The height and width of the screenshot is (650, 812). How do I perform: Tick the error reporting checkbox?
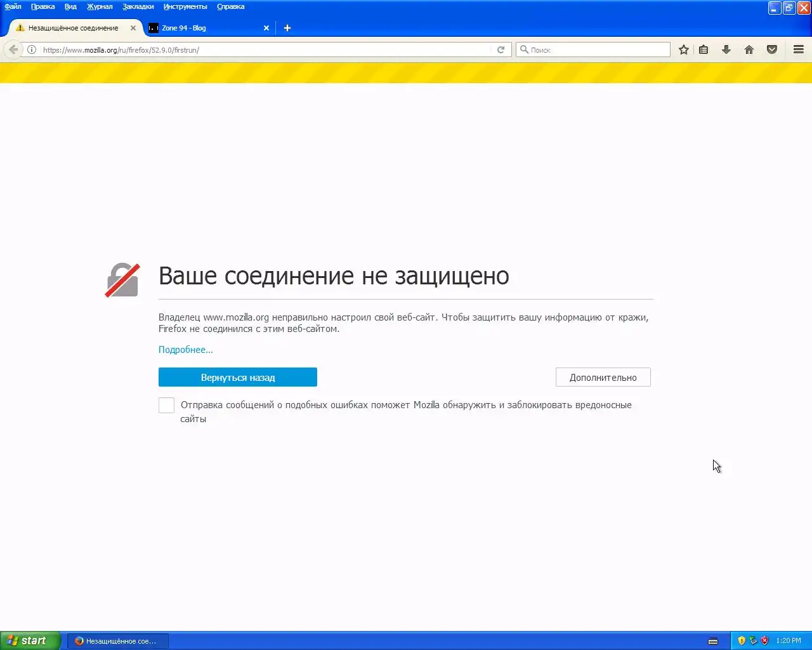[166, 405]
